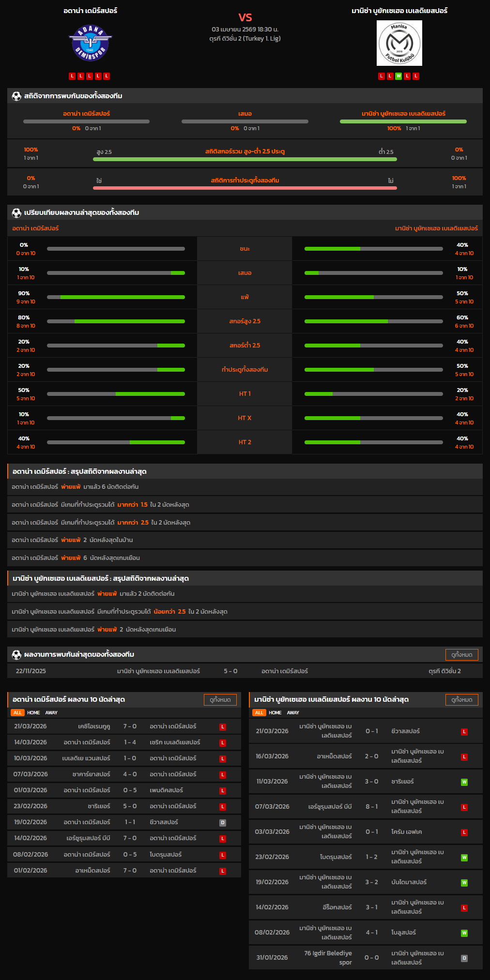This screenshot has width=490, height=980.
Task: Open 'ดูทั้งหมด' in Manisa matches panel
Action: coord(461,700)
